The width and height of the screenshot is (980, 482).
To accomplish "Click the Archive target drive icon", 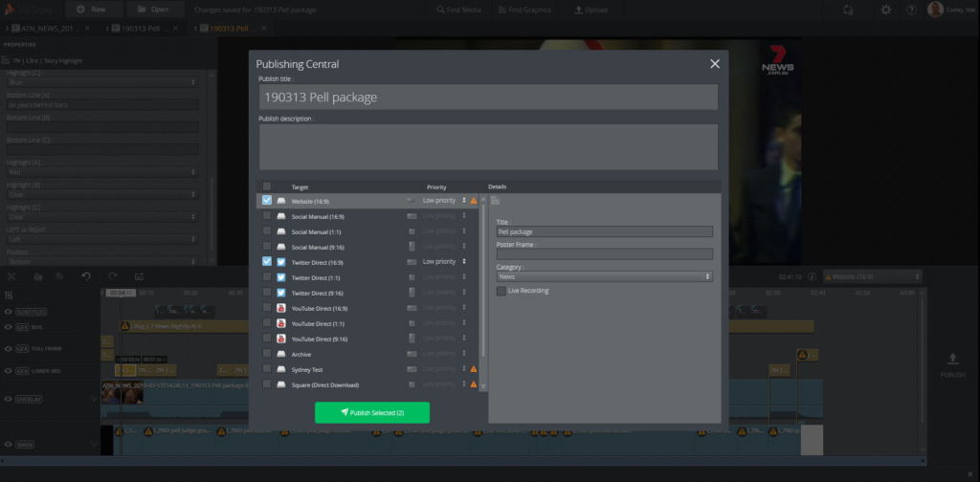I will (281, 354).
